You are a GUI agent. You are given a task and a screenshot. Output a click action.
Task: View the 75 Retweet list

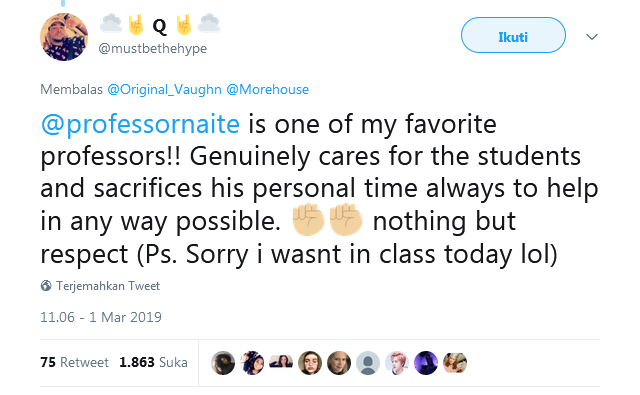[74, 362]
